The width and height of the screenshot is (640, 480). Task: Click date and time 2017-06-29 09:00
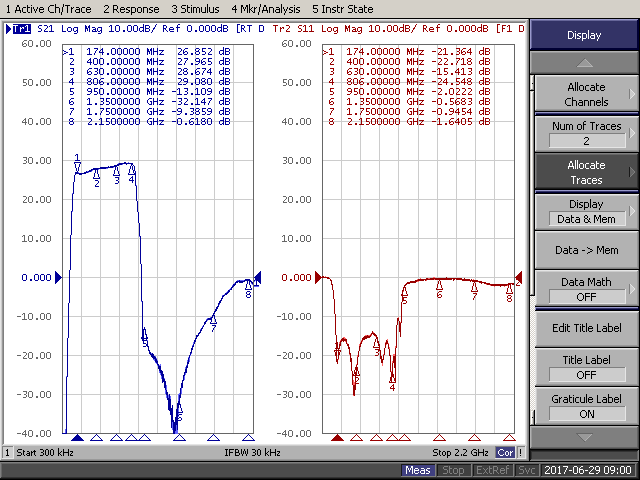[x=588, y=470]
